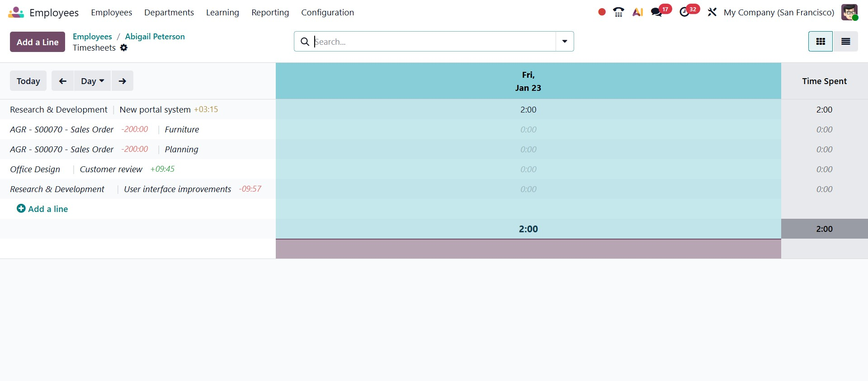Open the company switcher My Company (San Francisco)
868x381 pixels.
[779, 13]
